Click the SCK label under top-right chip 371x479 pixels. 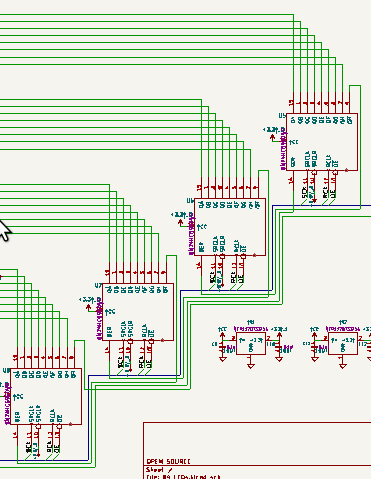pos(304,192)
